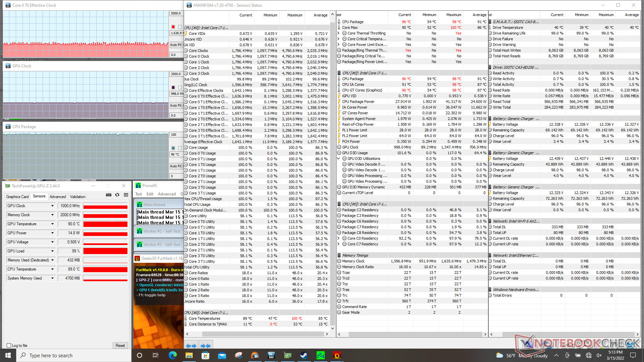Switch to the Graphics Card tab
The image size is (644, 362).
coord(17,197)
